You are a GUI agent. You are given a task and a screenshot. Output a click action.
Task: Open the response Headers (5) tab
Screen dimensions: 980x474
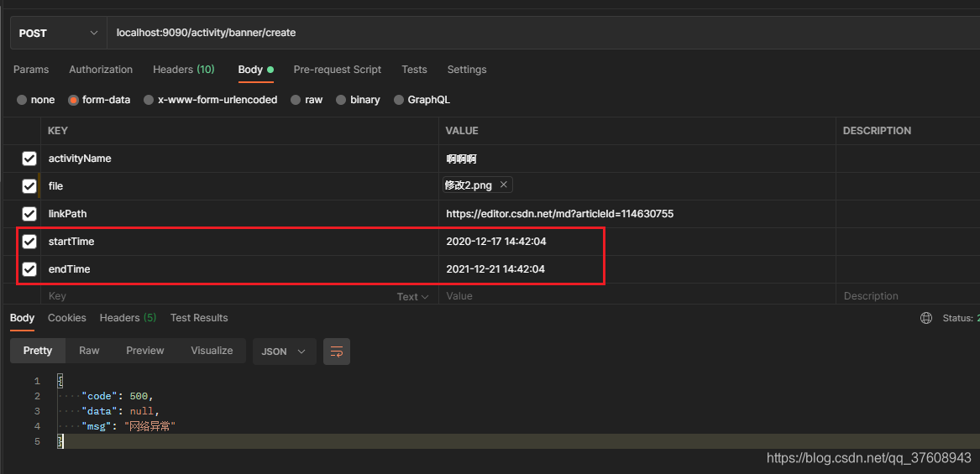pos(128,318)
